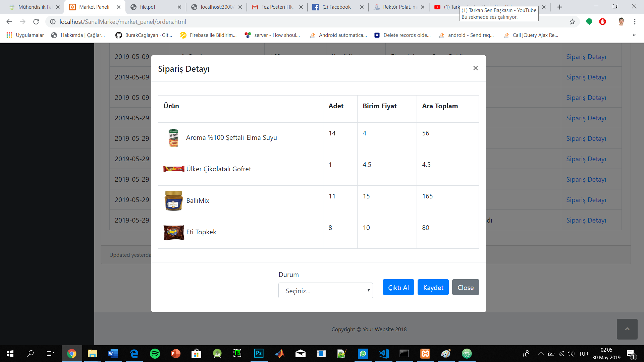Open Visual Studio Code from the taskbar
Viewport: 644px width, 362px height.
[x=383, y=354]
